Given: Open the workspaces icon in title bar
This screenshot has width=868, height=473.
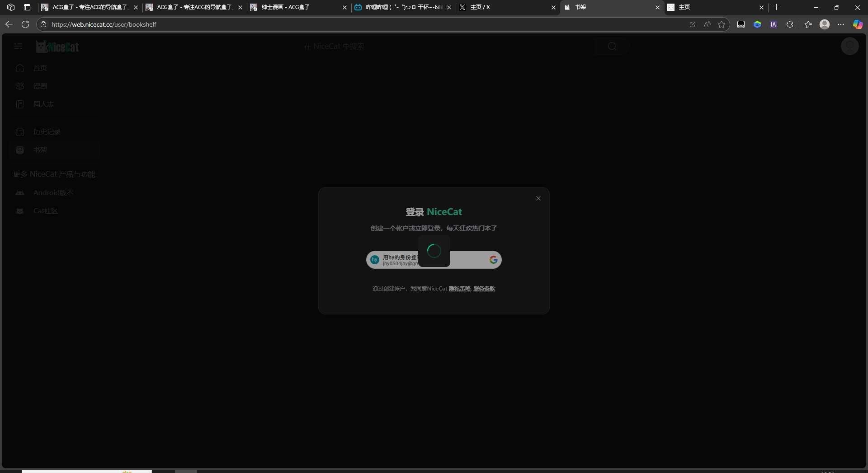Looking at the screenshot, I should [x=11, y=7].
